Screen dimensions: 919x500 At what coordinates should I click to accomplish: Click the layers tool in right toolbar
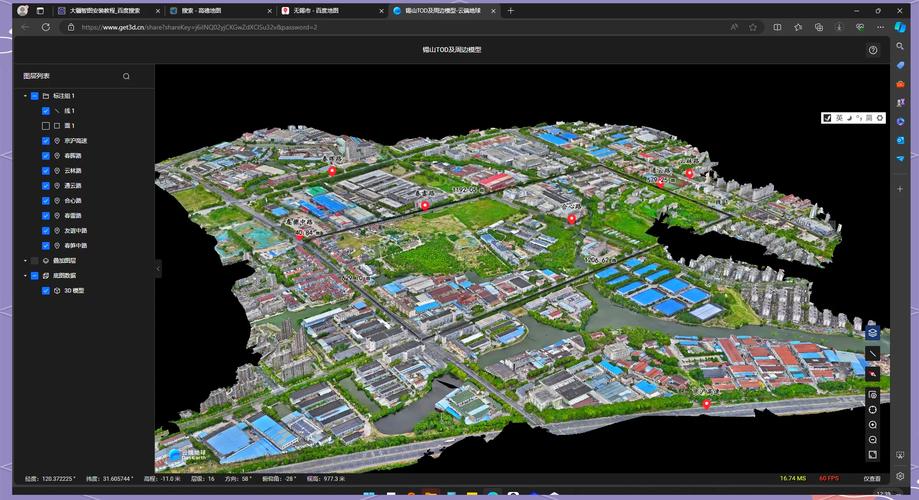tap(872, 333)
